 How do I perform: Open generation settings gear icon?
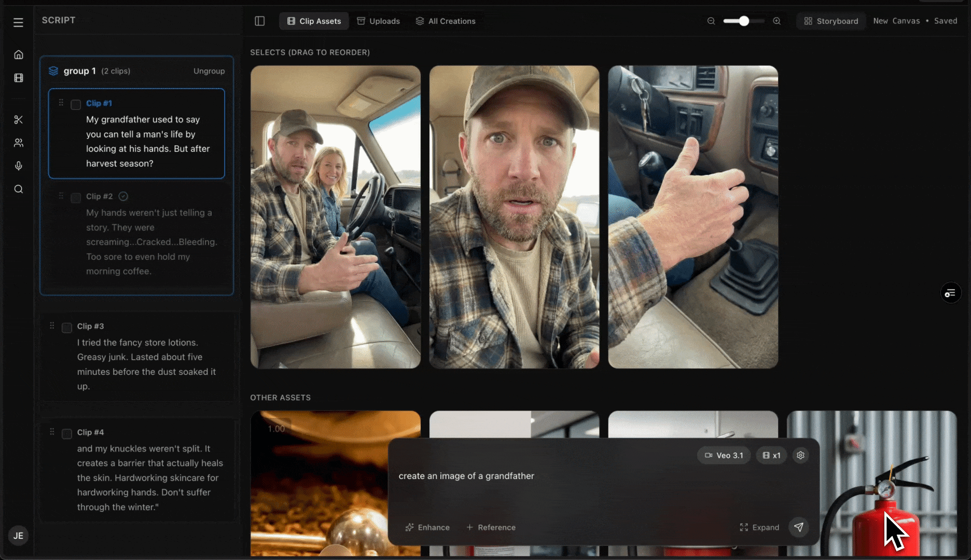(800, 455)
